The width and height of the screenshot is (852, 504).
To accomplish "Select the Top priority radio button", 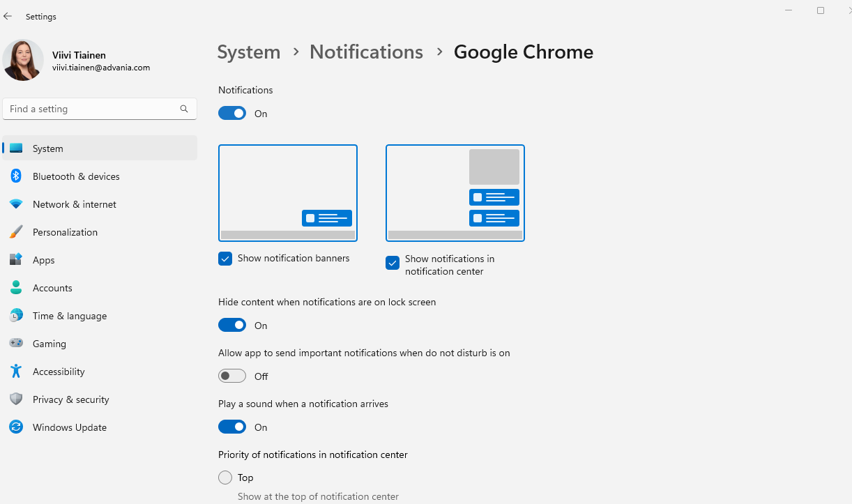I will point(225,478).
